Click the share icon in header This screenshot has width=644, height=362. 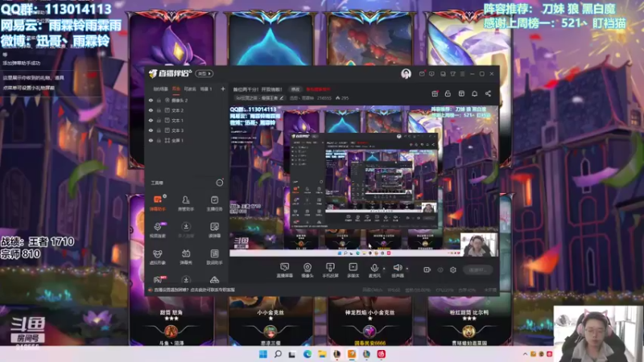[x=488, y=93]
